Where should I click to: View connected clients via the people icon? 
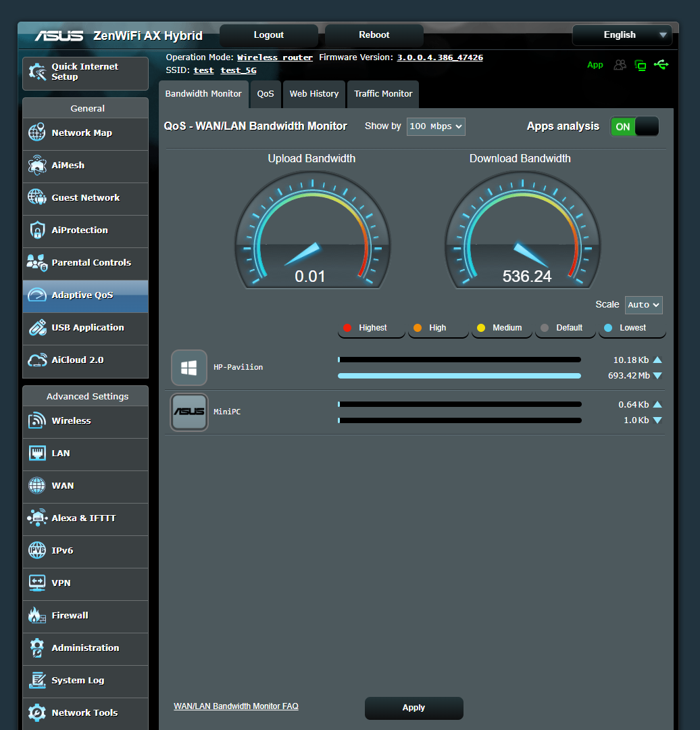620,65
